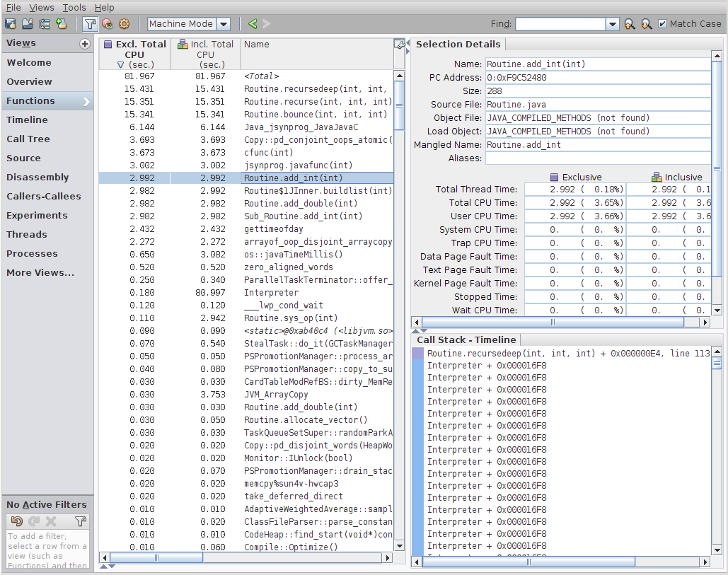Open the Find field history dropdown arrow

pos(613,23)
